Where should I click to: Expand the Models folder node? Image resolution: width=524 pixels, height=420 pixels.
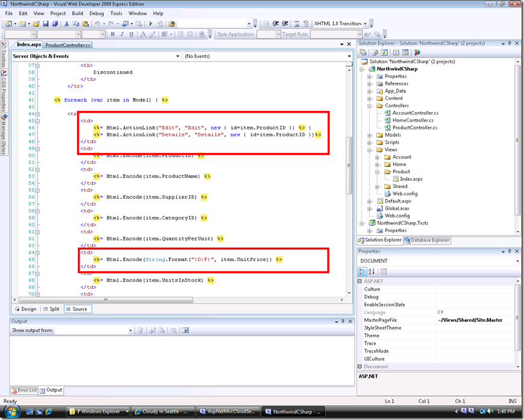370,136
